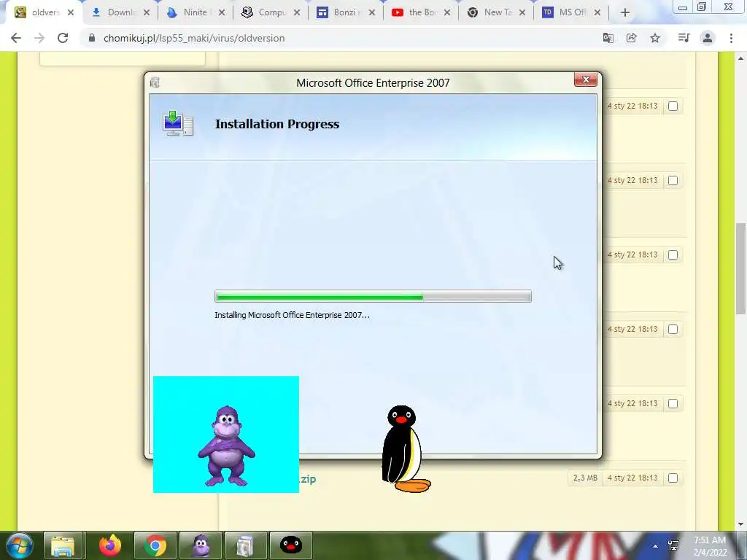
Task: Tick the first file checkbox in list
Action: click(673, 106)
